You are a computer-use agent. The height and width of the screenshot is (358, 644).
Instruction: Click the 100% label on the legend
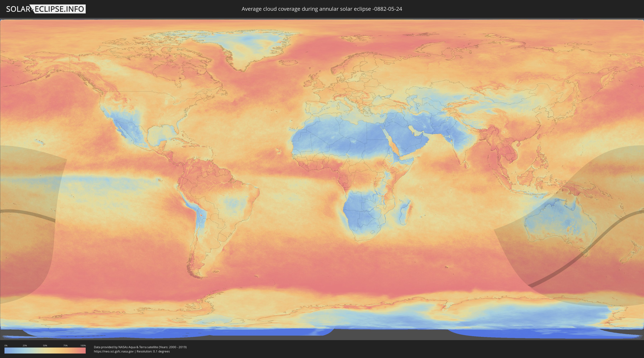(x=83, y=345)
